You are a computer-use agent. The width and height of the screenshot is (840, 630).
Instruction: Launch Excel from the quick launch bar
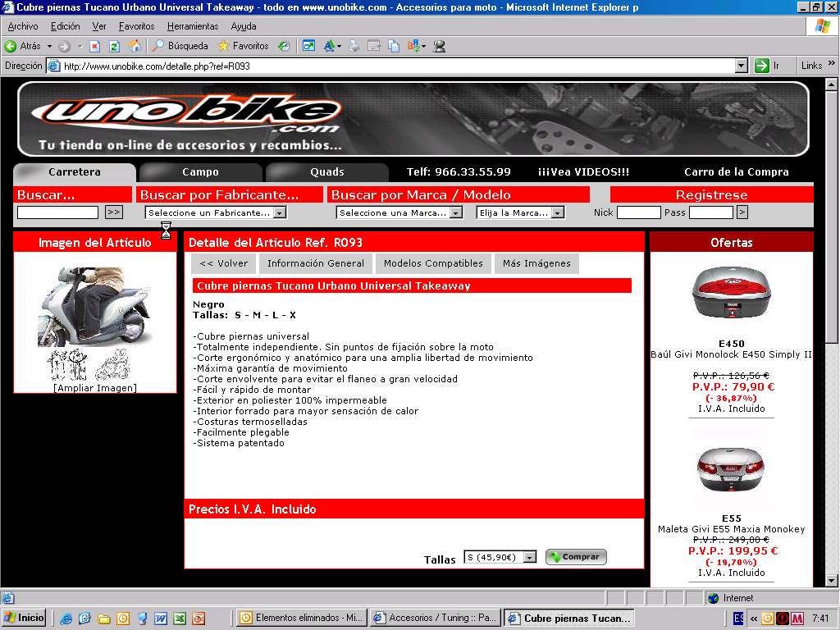(180, 619)
